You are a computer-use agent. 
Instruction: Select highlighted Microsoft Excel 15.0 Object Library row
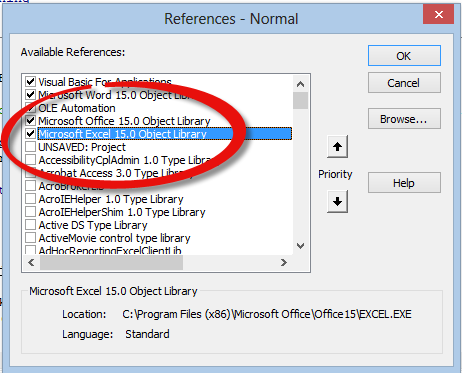click(x=165, y=134)
